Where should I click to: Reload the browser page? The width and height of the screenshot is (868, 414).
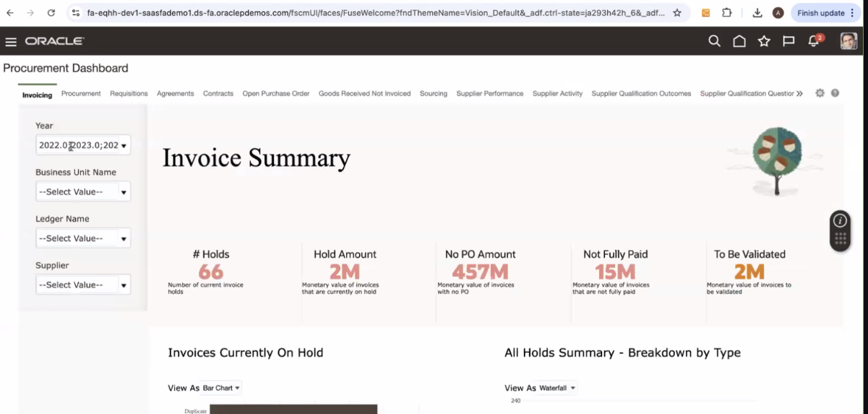pyautogui.click(x=51, y=13)
